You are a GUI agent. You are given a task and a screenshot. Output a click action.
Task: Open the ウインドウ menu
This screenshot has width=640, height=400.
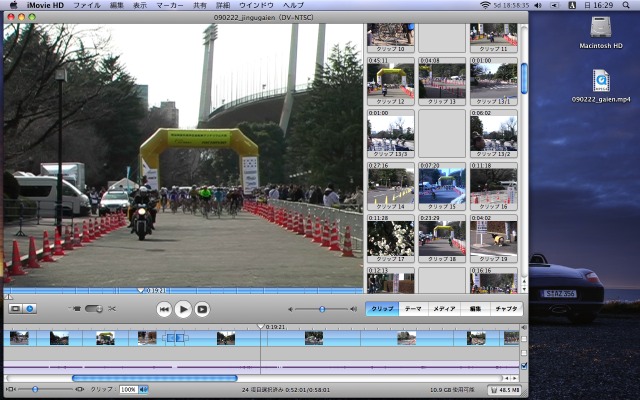coord(256,6)
